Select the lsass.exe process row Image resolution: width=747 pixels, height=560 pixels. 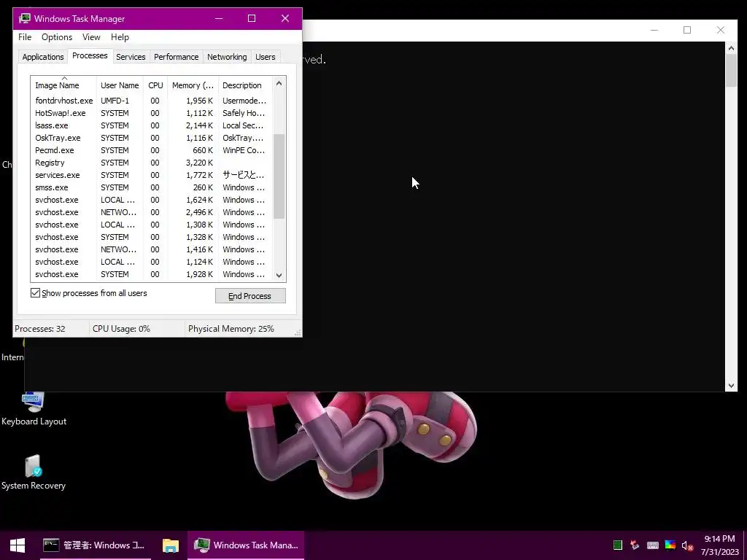click(152, 125)
